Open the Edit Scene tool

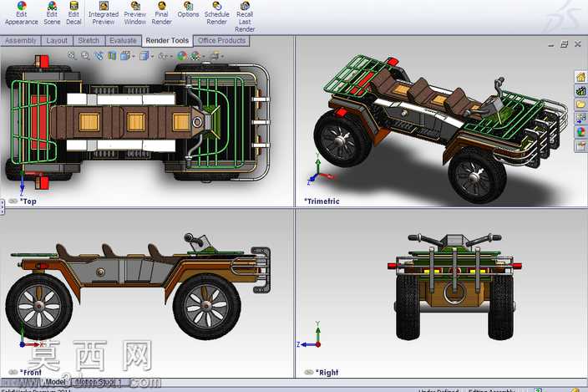pyautogui.click(x=52, y=13)
